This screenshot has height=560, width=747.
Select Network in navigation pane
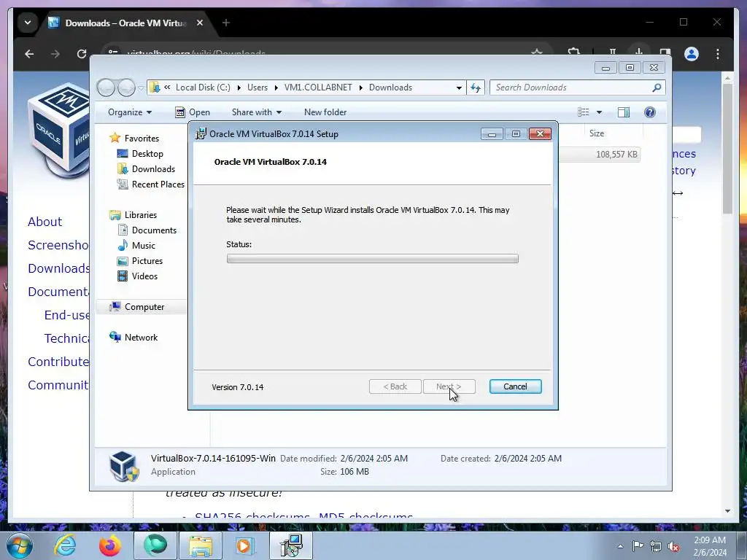point(141,337)
